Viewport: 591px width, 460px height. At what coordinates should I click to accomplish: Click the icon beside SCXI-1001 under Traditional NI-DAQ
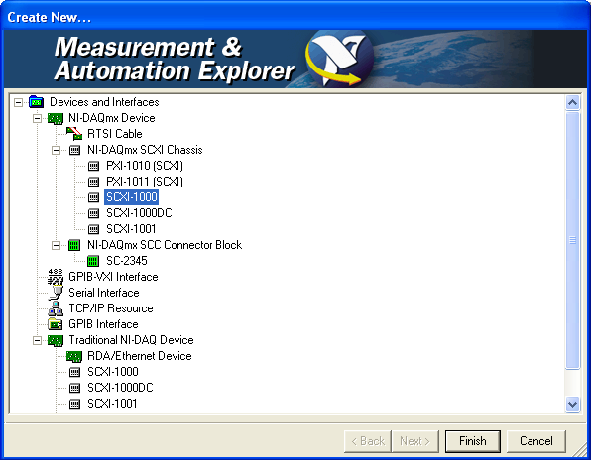click(74, 405)
